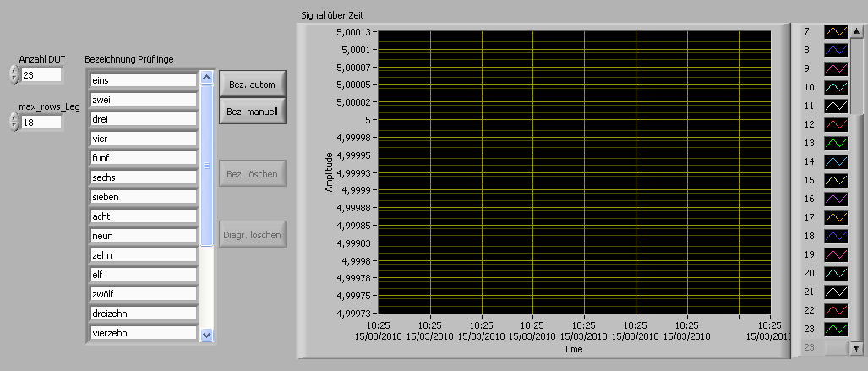Image resolution: width=868 pixels, height=371 pixels.
Task: Click the Prüflinge list scrollbar thumb
Action: point(207,165)
